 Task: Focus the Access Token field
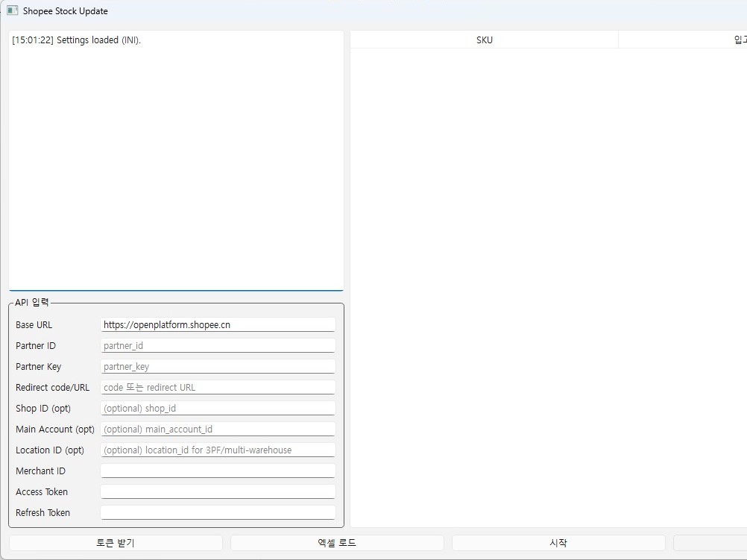point(217,492)
